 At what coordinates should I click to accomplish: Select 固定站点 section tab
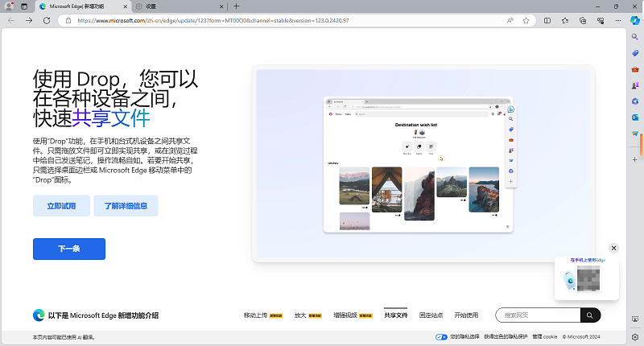(x=431, y=315)
